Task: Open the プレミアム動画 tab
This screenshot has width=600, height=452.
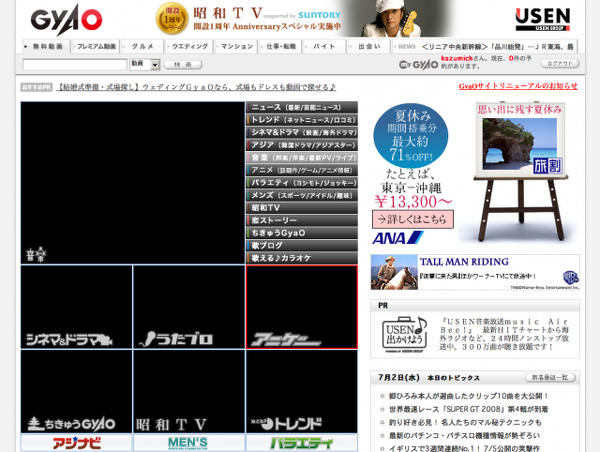Action: click(96, 46)
